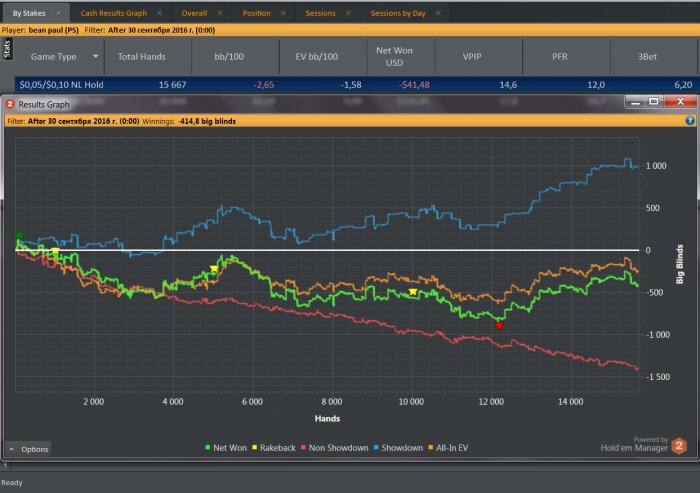Toggle All-In EV series in legend
Image resolution: width=700 pixels, height=493 pixels.
point(448,447)
